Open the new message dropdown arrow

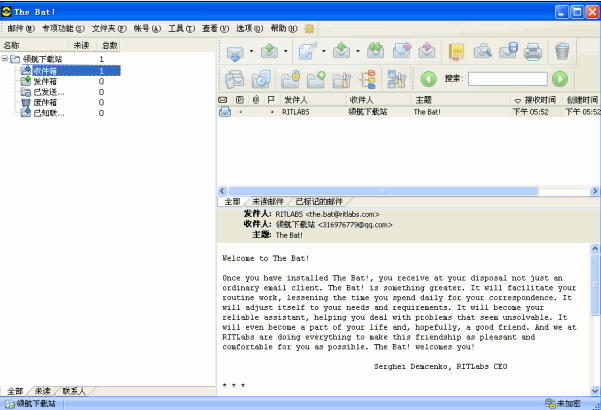point(323,51)
